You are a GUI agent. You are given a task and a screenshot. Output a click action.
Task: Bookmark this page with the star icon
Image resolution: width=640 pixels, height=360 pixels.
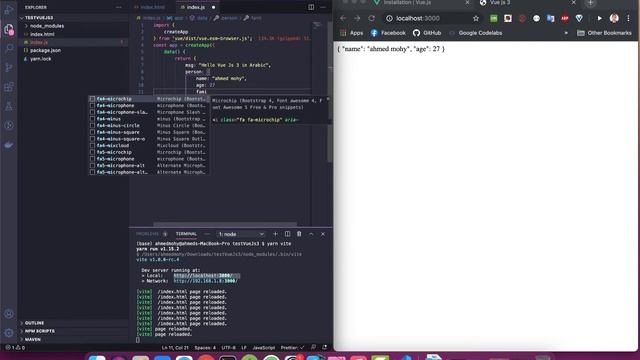pyautogui.click(x=476, y=18)
